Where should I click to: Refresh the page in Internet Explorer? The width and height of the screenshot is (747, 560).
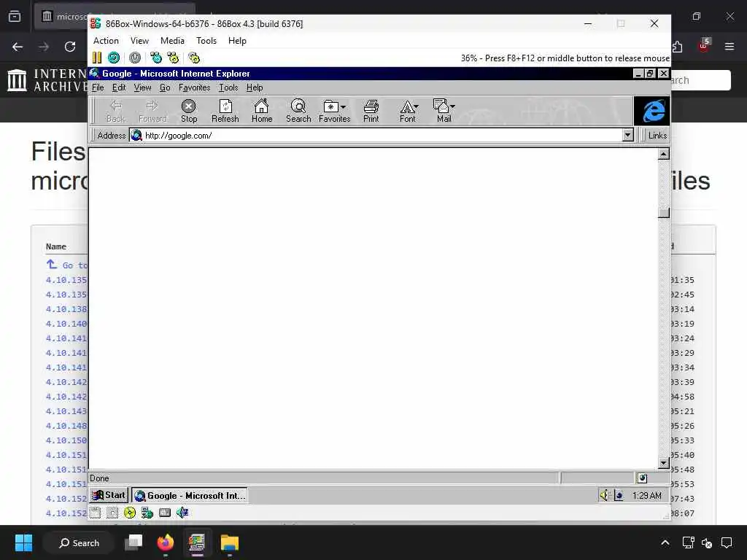225,111
